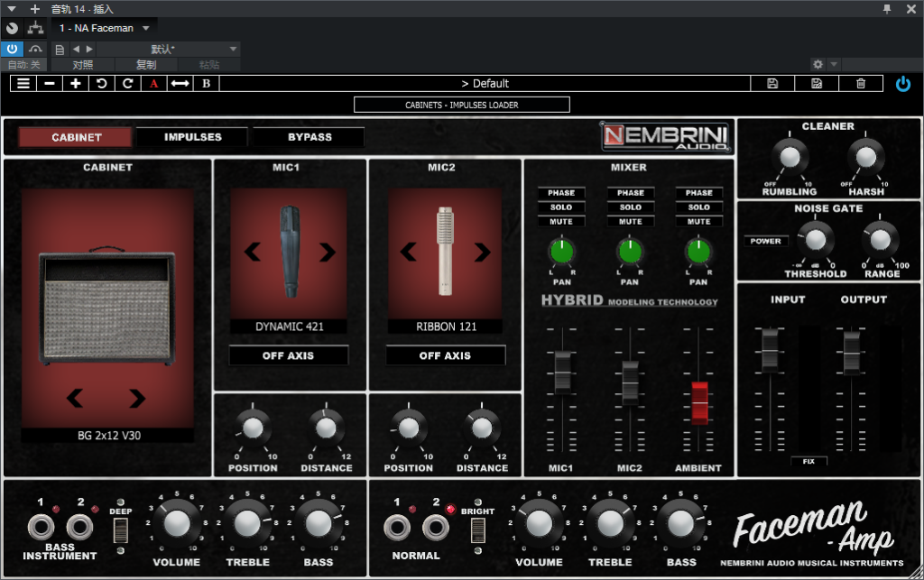Click CABINETS - IMPULSES LOADER label
The width and height of the screenshot is (924, 580).
[x=461, y=105]
